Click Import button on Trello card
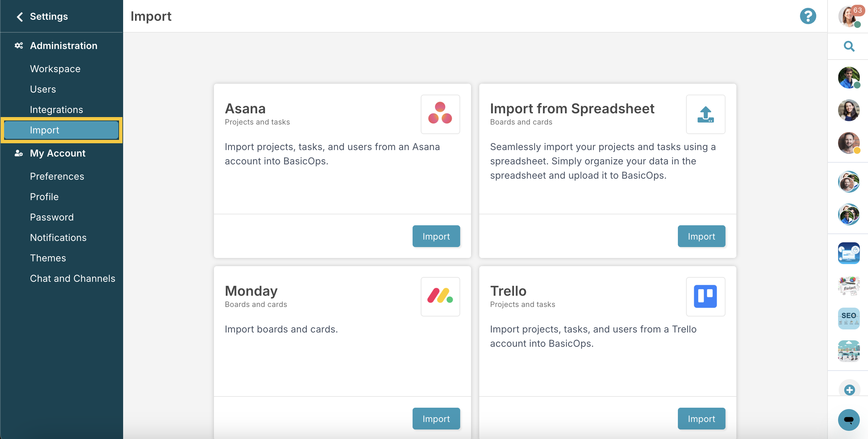The width and height of the screenshot is (868, 439). click(x=701, y=419)
